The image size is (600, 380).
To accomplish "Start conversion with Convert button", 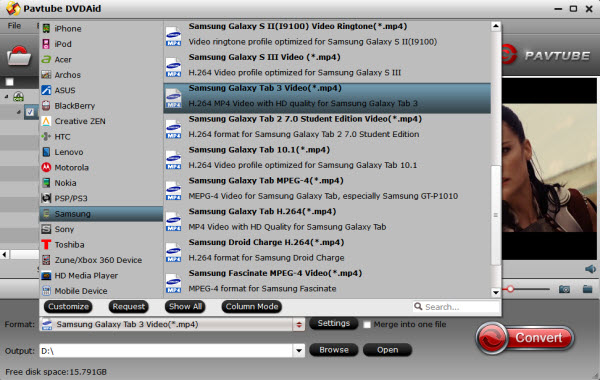I will tap(525, 338).
